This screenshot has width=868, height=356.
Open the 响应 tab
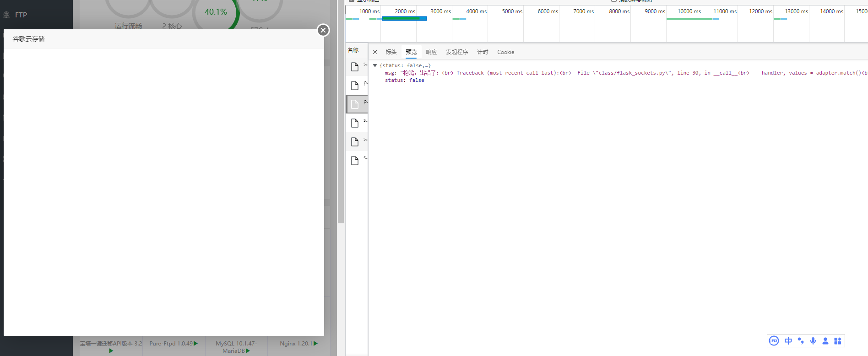coord(431,52)
